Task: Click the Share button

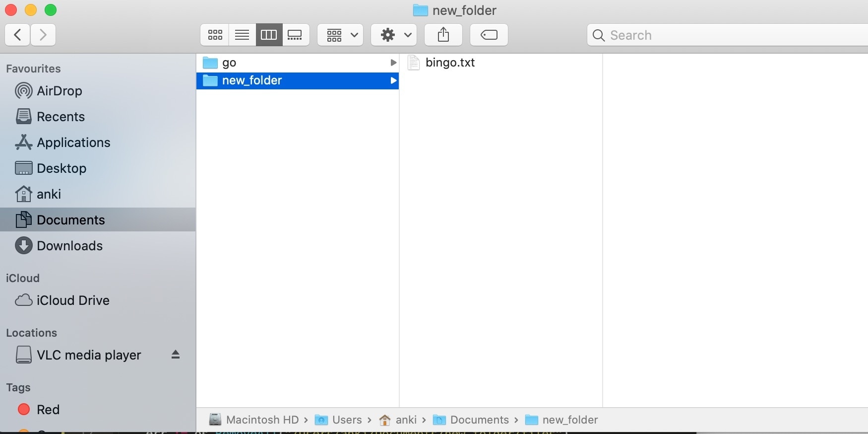Action: tap(443, 35)
